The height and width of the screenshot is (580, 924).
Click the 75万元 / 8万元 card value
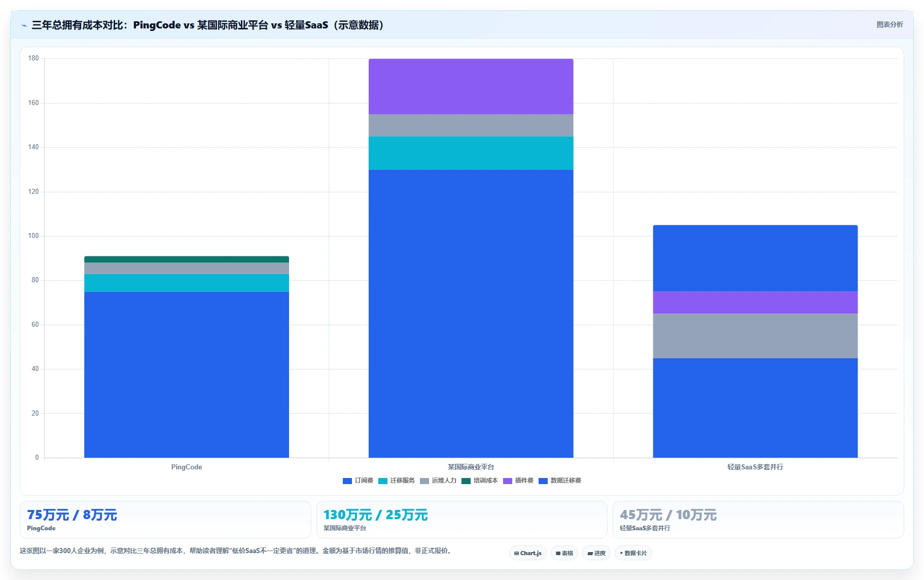(72, 515)
